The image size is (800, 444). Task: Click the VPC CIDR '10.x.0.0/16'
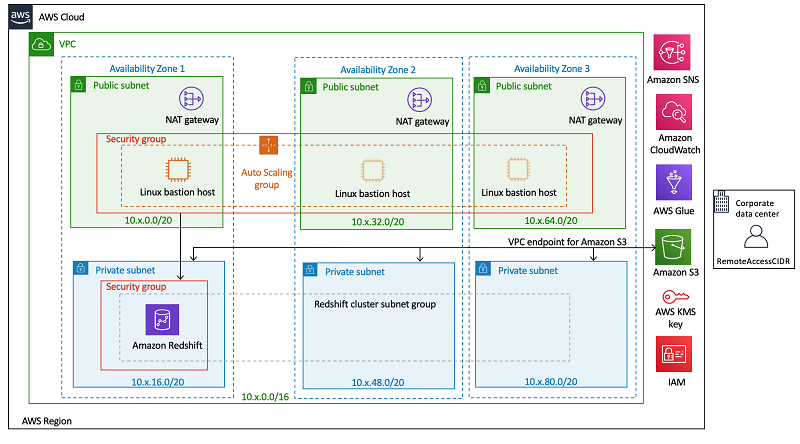(265, 397)
